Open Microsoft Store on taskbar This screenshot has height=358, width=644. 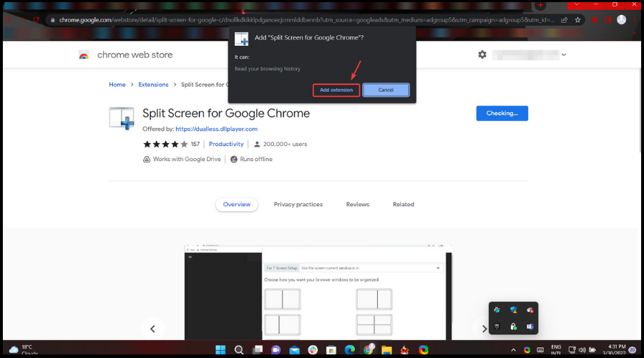pyautogui.click(x=331, y=350)
